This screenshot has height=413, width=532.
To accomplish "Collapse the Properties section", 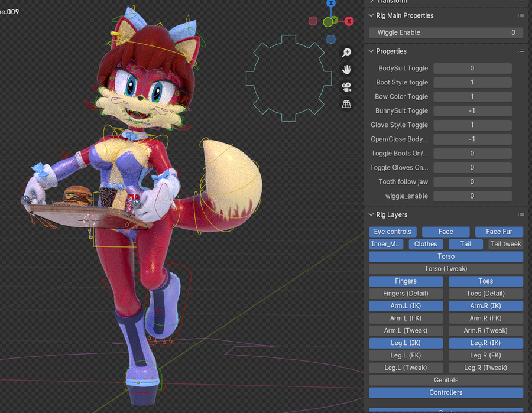I will click(x=371, y=51).
